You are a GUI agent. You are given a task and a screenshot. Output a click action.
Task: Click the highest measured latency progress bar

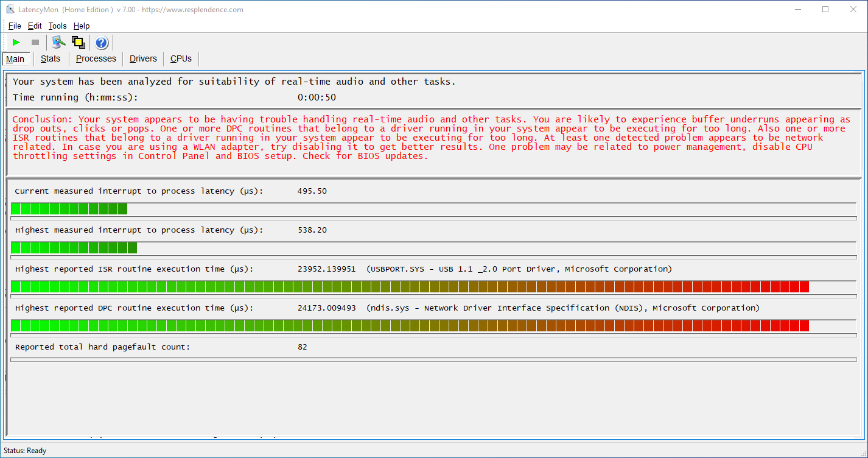(433, 248)
